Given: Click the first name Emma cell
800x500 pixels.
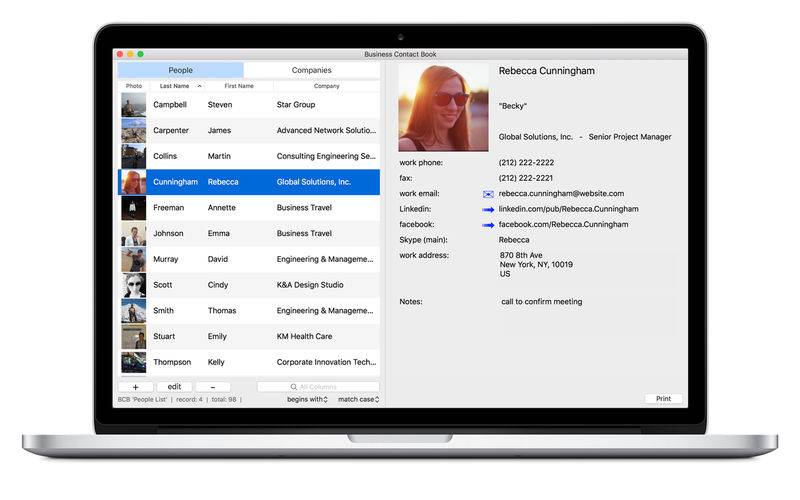Looking at the screenshot, I should 218,234.
